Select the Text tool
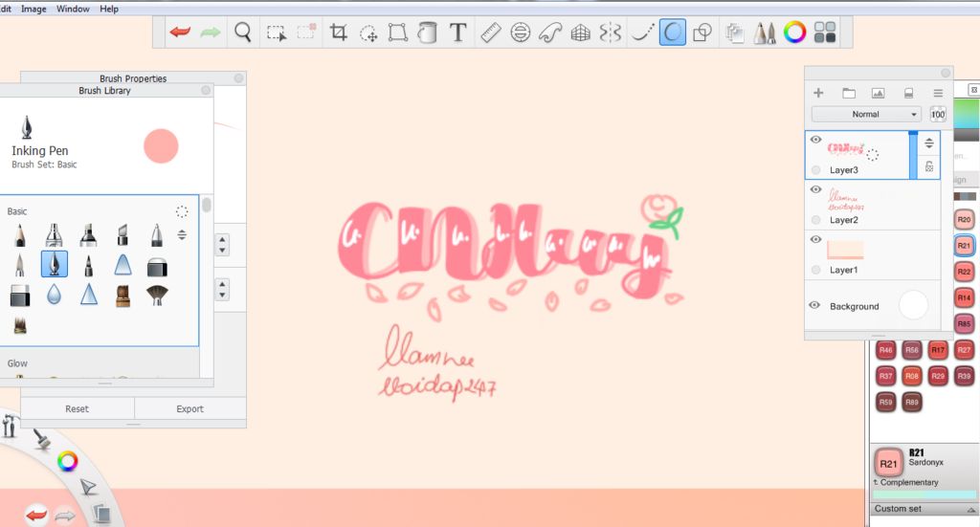 click(x=458, y=32)
